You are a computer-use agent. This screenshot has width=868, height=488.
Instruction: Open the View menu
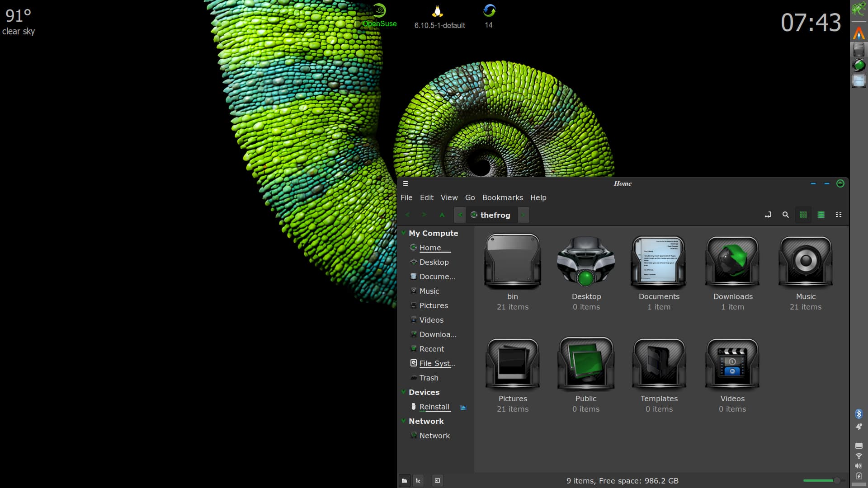click(x=449, y=197)
